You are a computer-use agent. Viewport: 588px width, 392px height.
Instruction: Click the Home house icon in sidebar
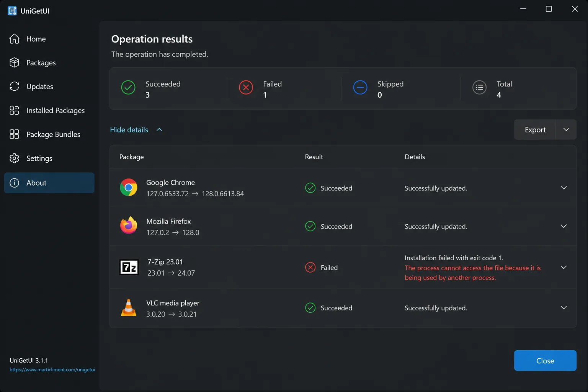(14, 39)
